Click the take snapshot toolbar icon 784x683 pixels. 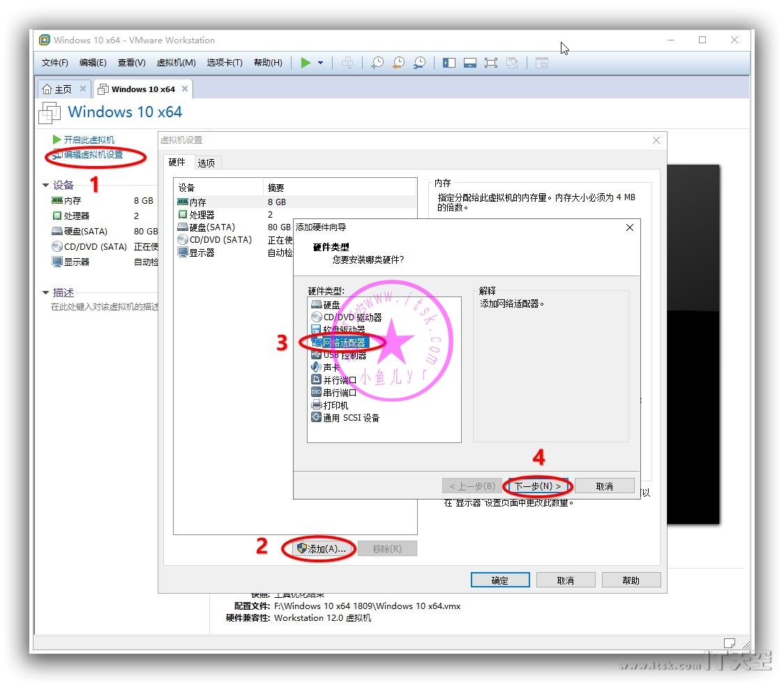click(377, 63)
